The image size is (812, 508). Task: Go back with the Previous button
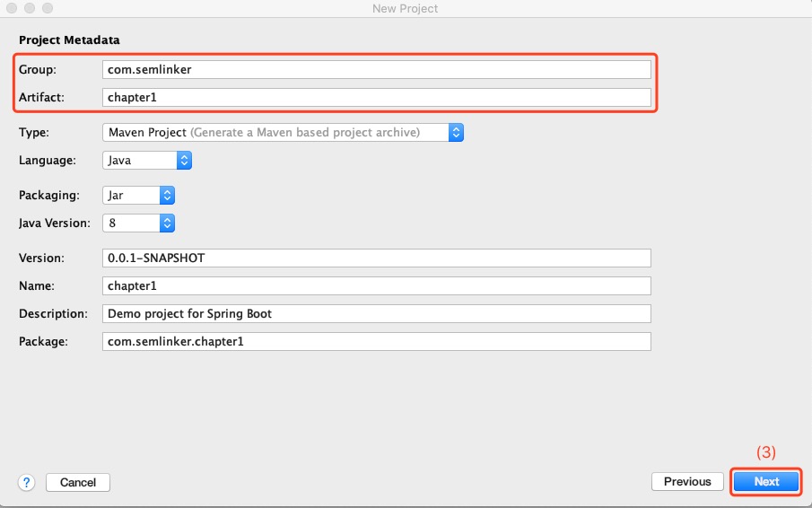point(687,482)
